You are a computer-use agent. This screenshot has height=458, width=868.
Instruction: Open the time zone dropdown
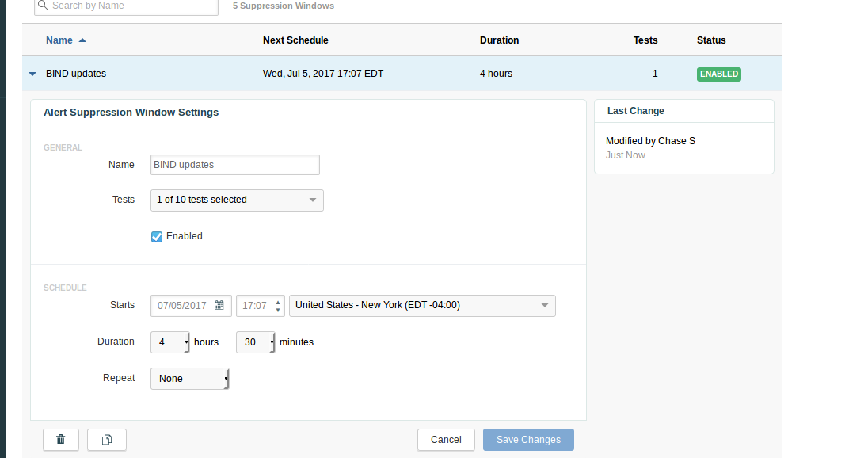pos(424,306)
